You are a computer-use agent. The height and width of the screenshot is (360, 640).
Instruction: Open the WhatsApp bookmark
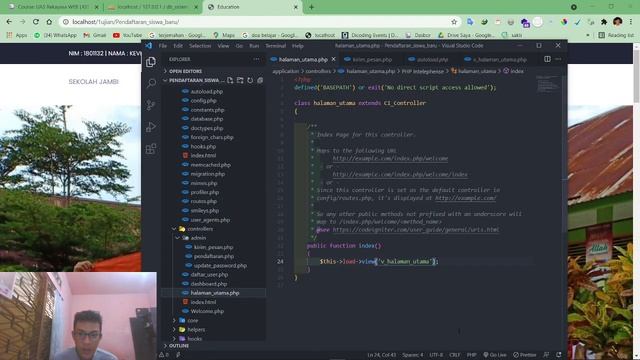point(55,36)
